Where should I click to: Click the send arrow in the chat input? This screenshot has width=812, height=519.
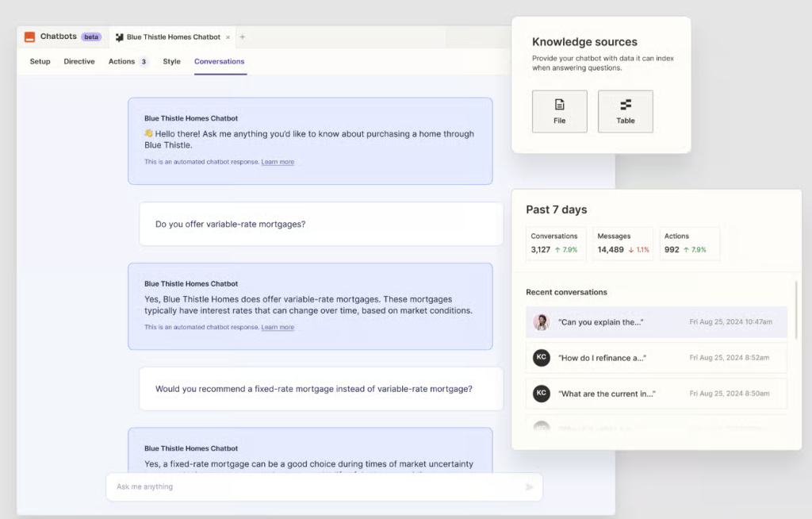pos(530,486)
